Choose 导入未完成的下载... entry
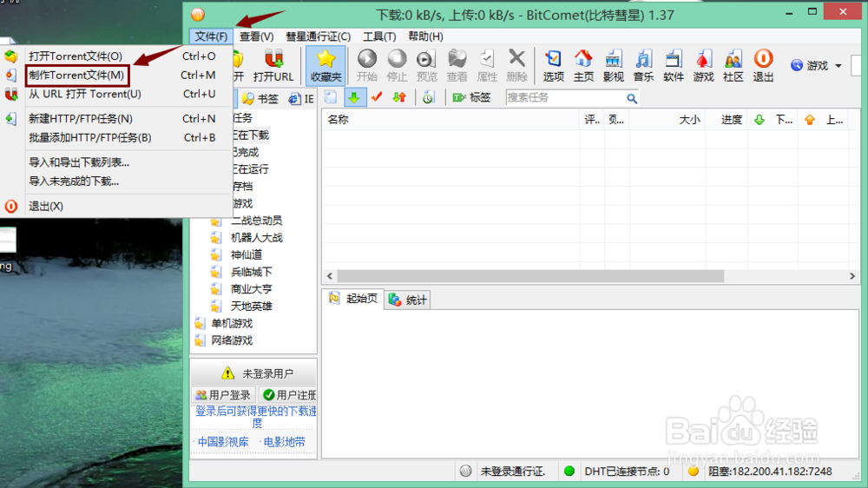 pos(116,181)
